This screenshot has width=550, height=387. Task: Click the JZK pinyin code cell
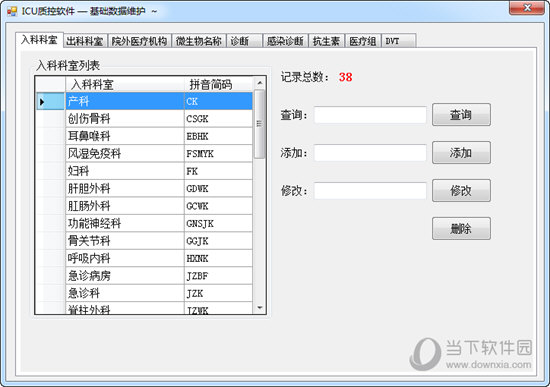pos(218,293)
